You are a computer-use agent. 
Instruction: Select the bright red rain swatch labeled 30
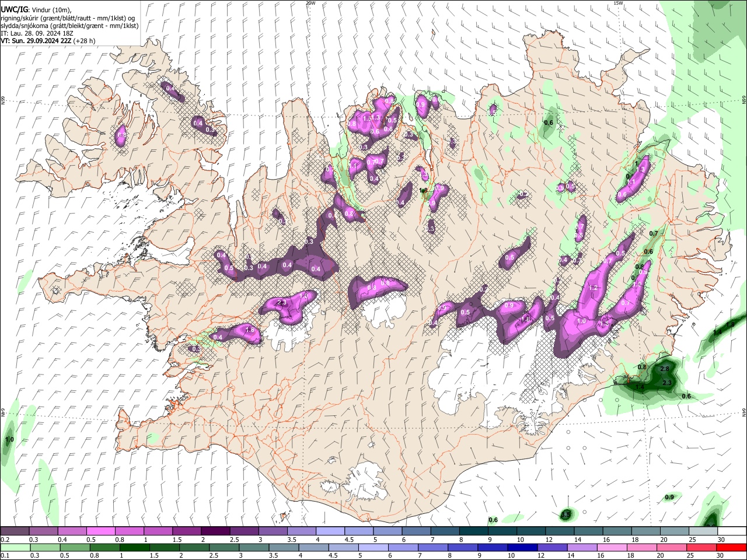[x=731, y=548]
